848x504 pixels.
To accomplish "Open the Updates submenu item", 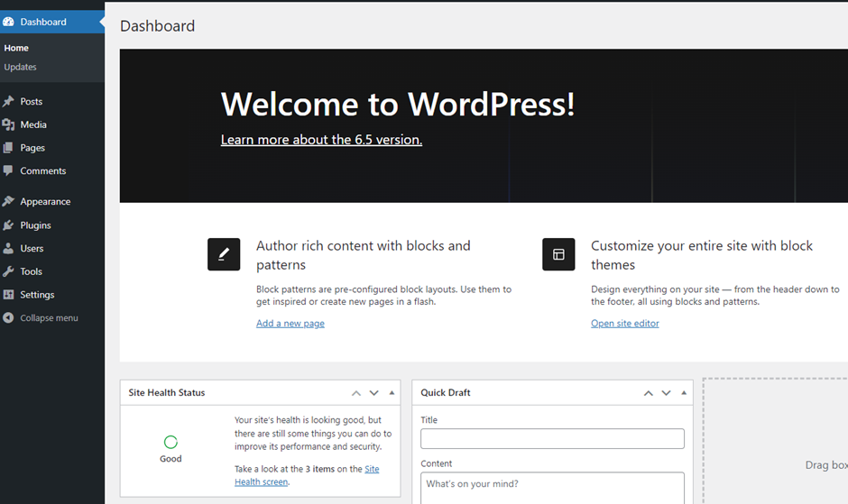I will click(x=20, y=67).
